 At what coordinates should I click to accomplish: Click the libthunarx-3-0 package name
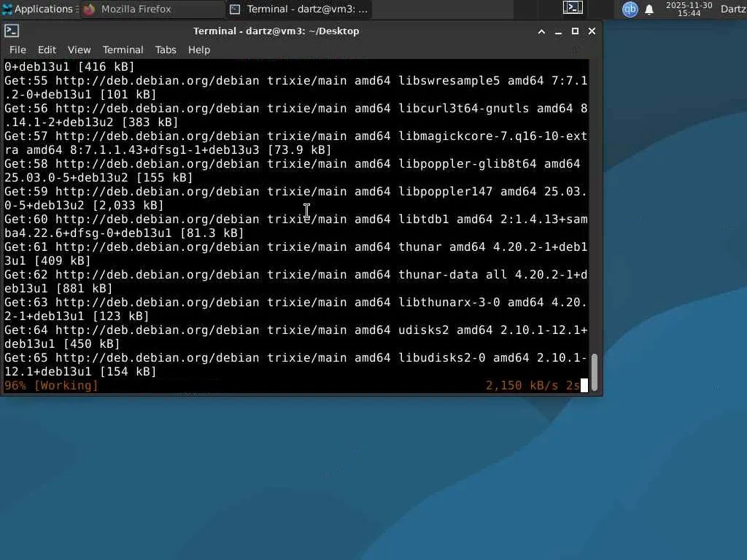point(449,303)
